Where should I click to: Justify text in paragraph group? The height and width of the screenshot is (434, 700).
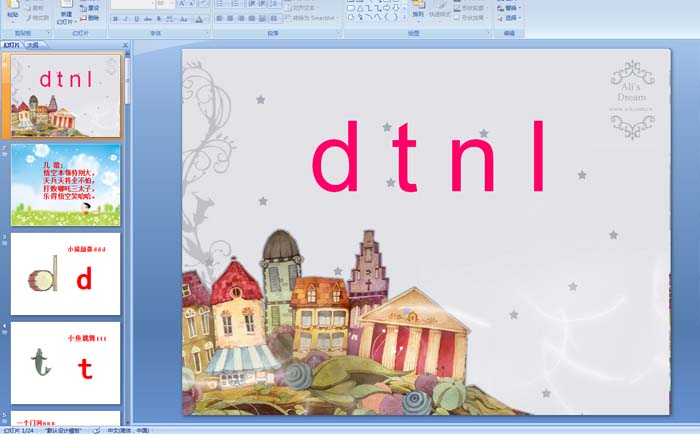point(252,19)
